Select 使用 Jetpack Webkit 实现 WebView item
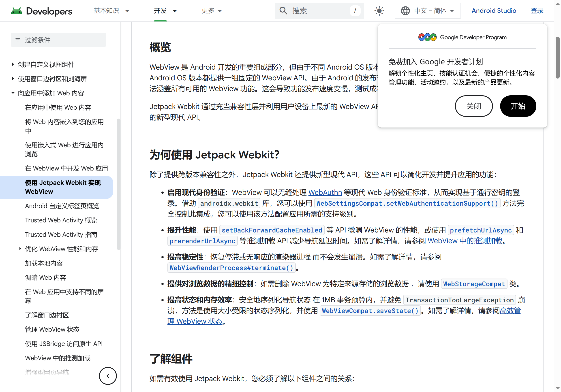561x392 pixels. (x=57, y=187)
